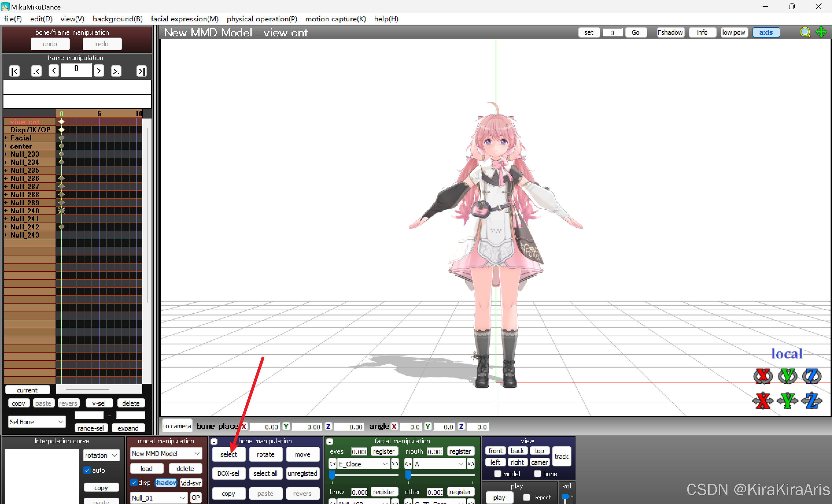This screenshot has width=832, height=504.
Task: Click the Fshadow button
Action: pos(670,32)
